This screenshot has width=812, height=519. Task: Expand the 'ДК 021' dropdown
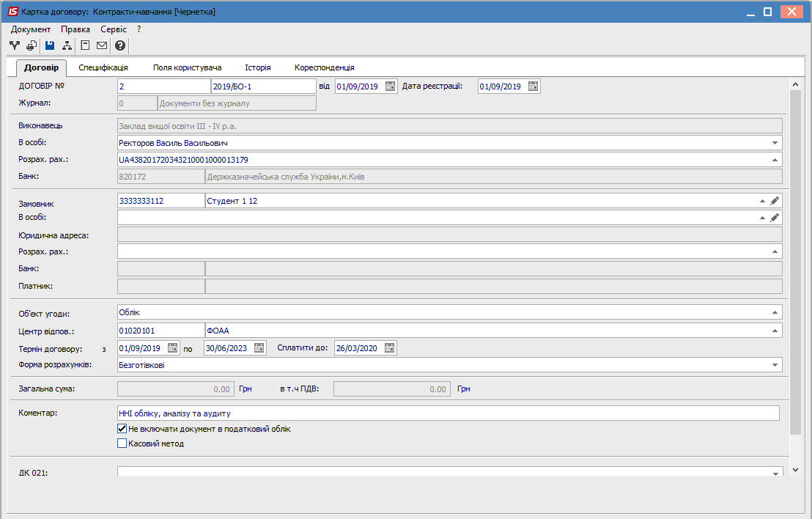pos(776,473)
